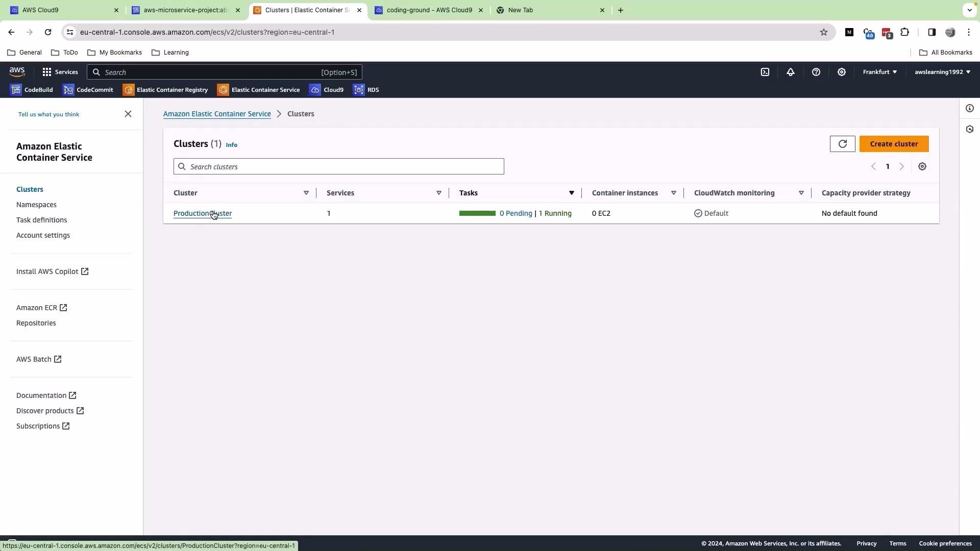Open Cloud9 shortcut in favorites bar
980x551 pixels.
tap(327, 90)
